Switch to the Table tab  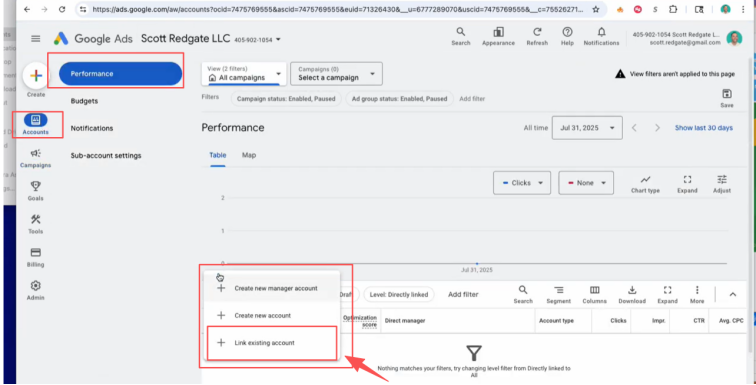coord(217,155)
